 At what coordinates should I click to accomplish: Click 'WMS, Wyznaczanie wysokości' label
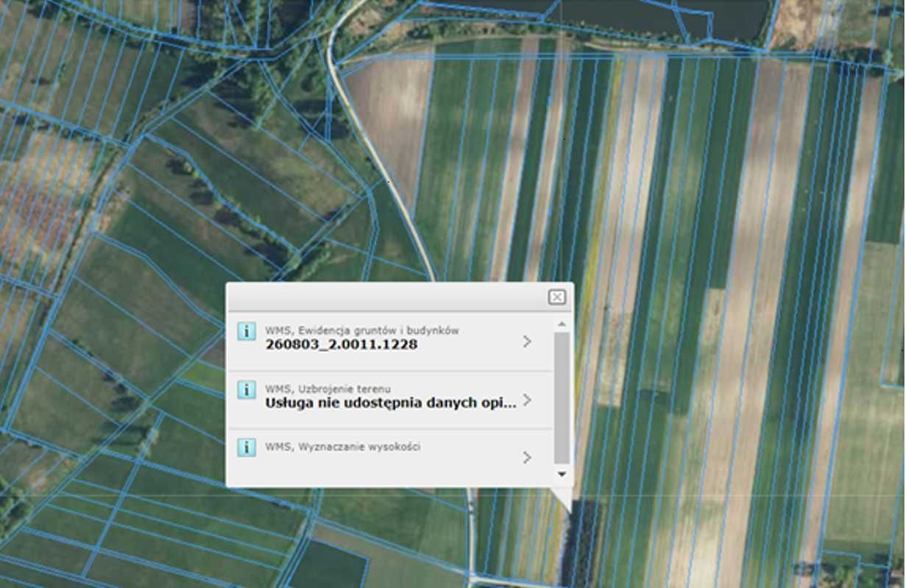(x=343, y=447)
